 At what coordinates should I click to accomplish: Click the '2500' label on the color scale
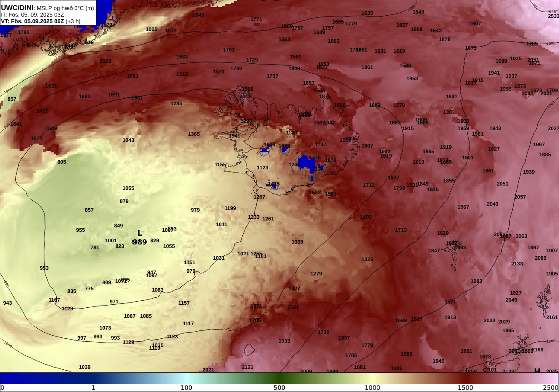(551, 388)
